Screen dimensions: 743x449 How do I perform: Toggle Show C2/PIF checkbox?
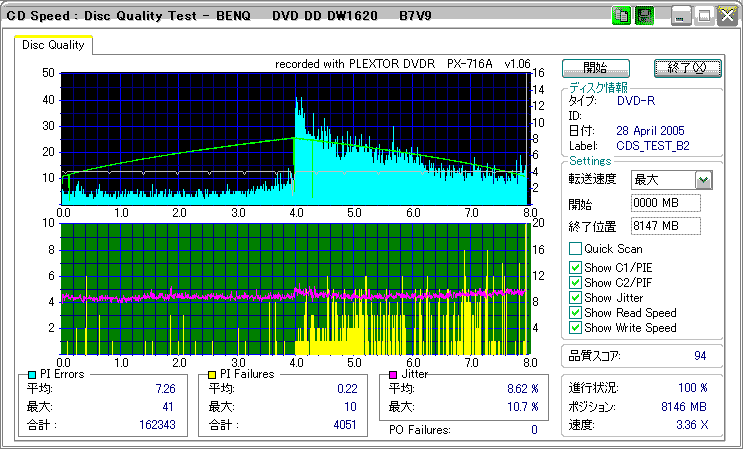click(574, 282)
